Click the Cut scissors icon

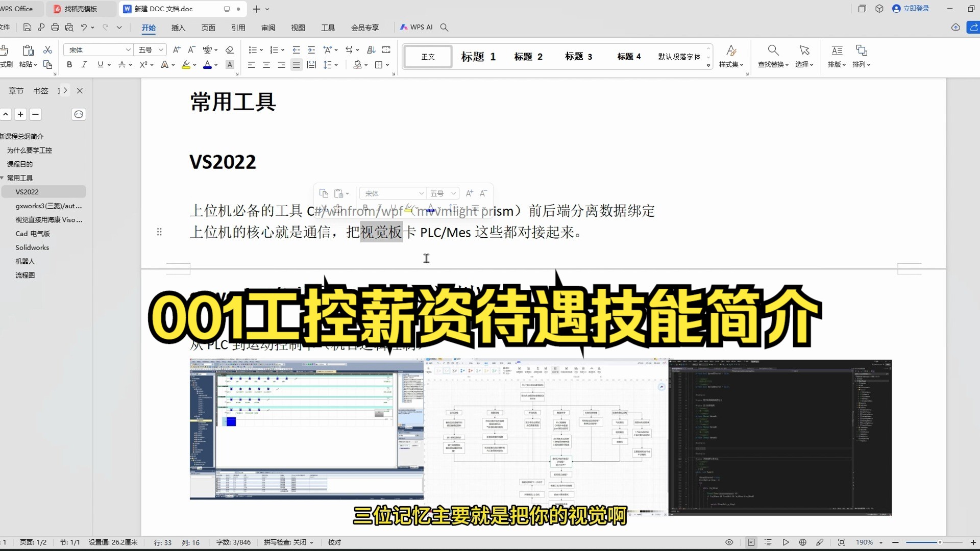click(x=47, y=49)
